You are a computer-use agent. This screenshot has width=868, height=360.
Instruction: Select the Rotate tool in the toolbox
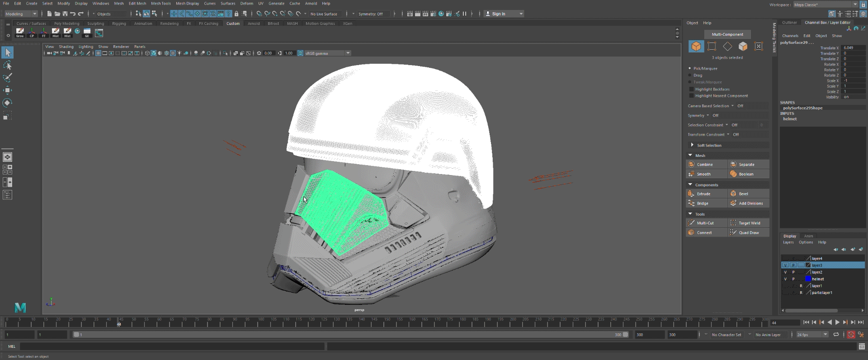(x=7, y=103)
